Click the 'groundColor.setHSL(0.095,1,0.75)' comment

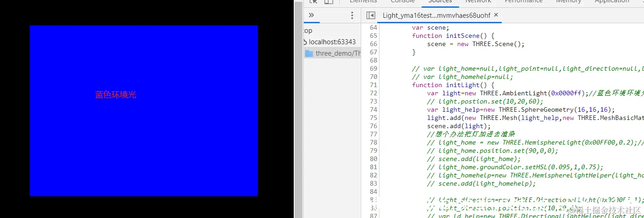515,167
